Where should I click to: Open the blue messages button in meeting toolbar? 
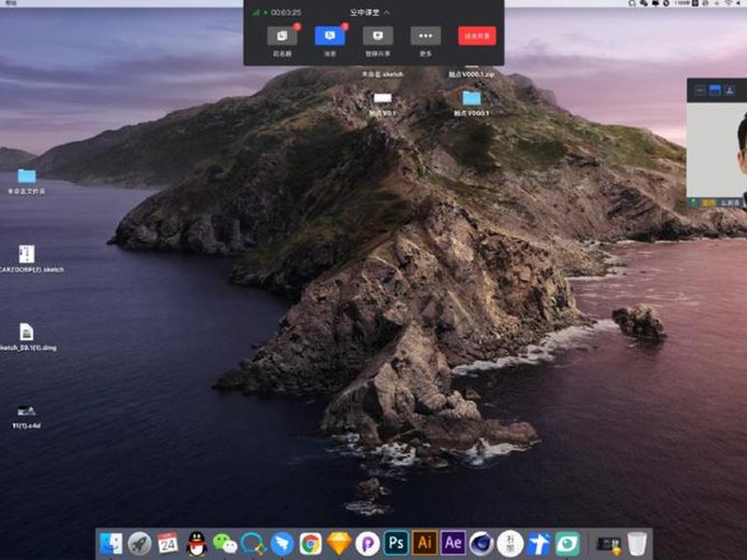[x=330, y=36]
